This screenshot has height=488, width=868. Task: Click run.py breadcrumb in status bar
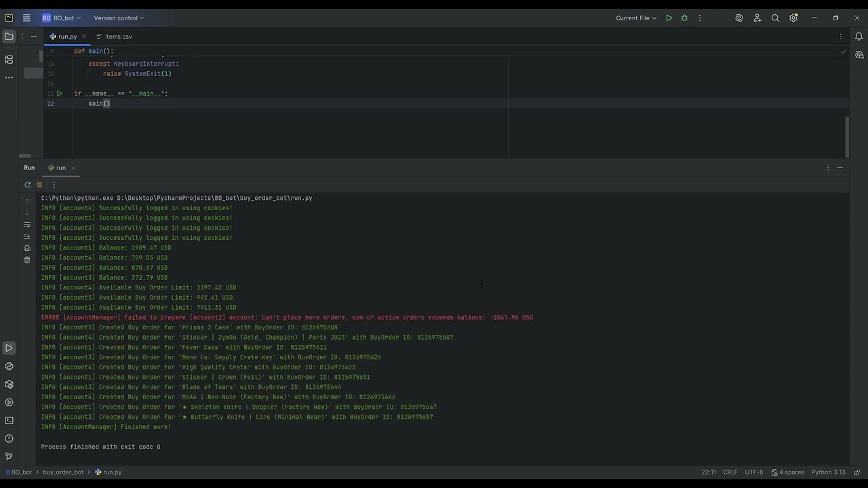[x=108, y=472]
